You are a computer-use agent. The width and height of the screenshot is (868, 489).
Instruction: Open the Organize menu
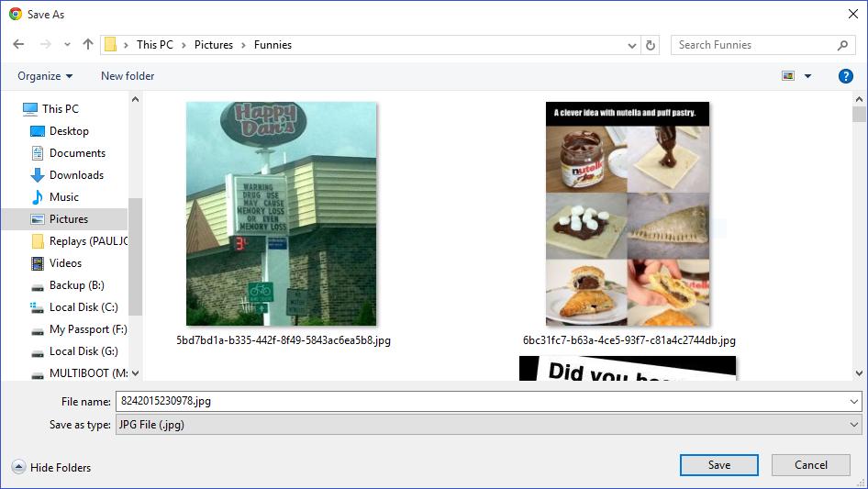click(45, 76)
